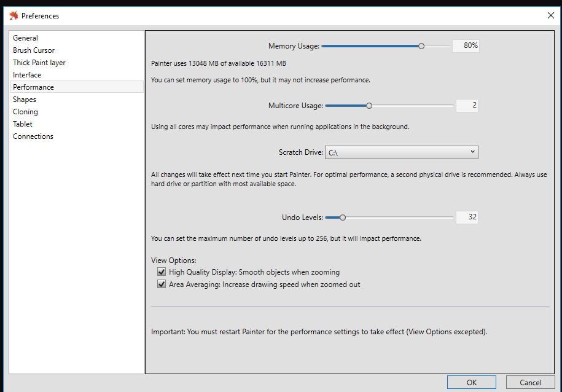The width and height of the screenshot is (562, 392).
Task: Click the 'All changes will take effect' note
Action: [x=349, y=179]
